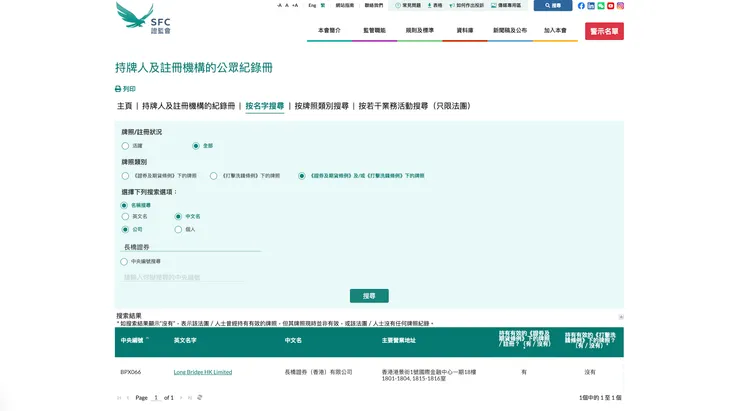Image resolution: width=740 pixels, height=411 pixels.
Task: Select the combined 及/或 ordinances radio
Action: pos(302,176)
